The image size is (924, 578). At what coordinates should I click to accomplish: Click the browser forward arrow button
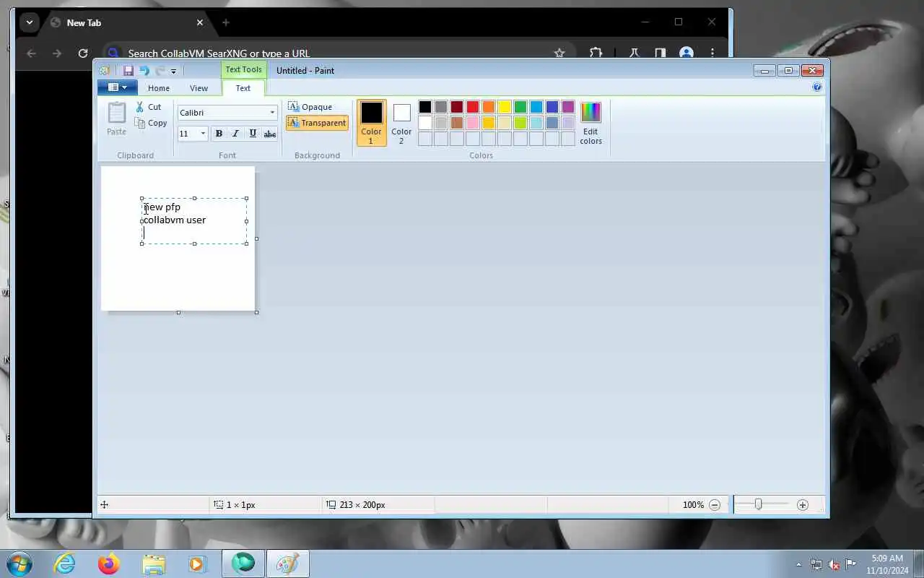[57, 53]
